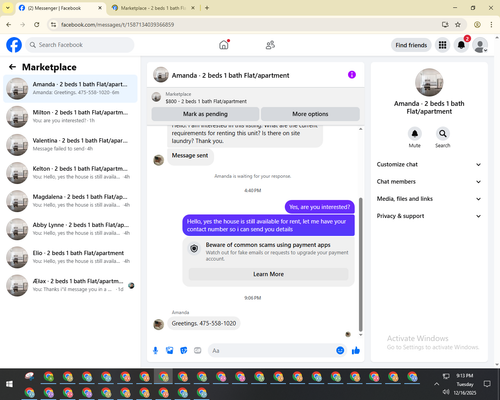Choose a sticker icon in composer
Image resolution: width=500 pixels, height=400 pixels.
click(184, 350)
